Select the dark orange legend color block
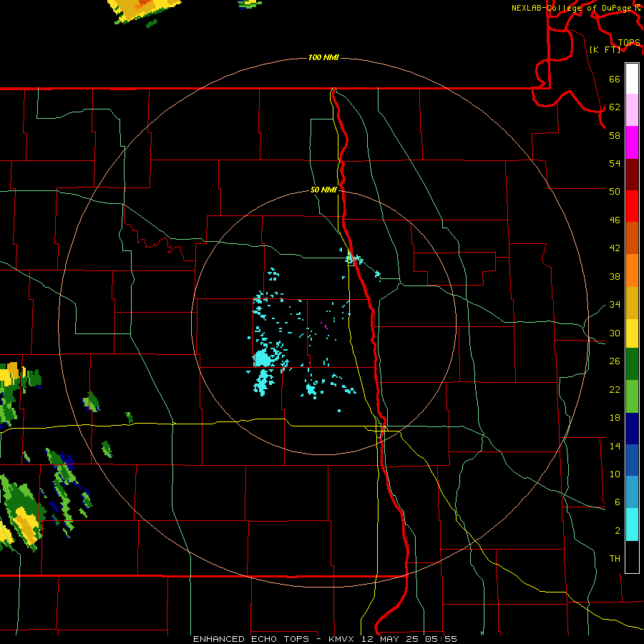This screenshot has height=644, width=644. [632, 238]
